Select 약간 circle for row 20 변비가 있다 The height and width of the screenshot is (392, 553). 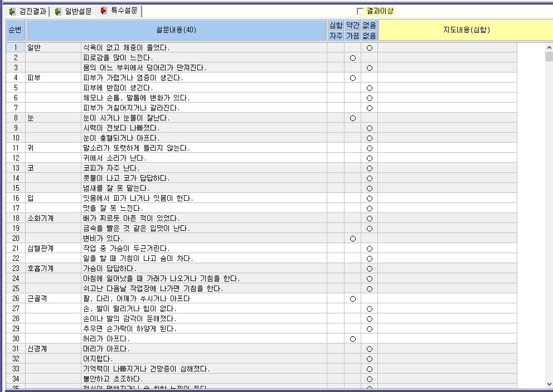tap(353, 239)
